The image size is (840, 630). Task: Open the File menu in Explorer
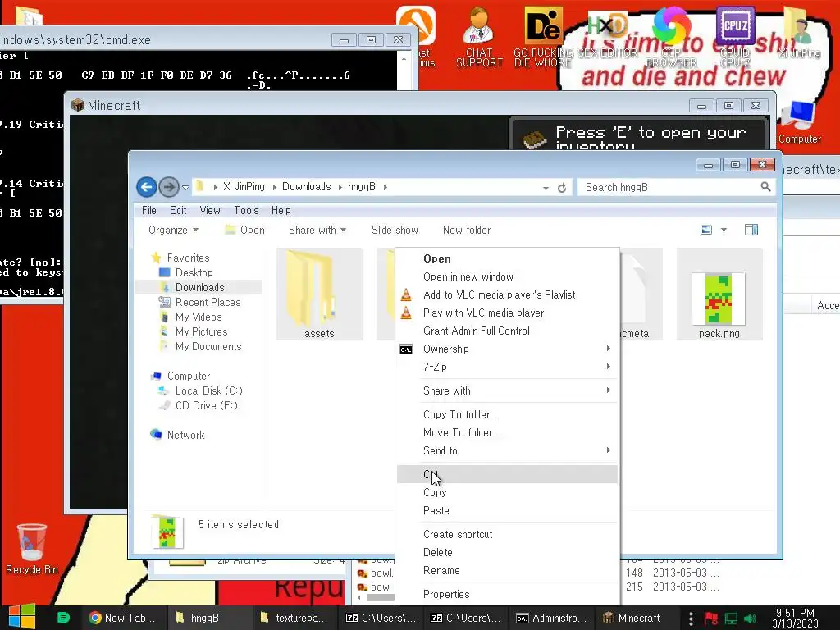149,211
